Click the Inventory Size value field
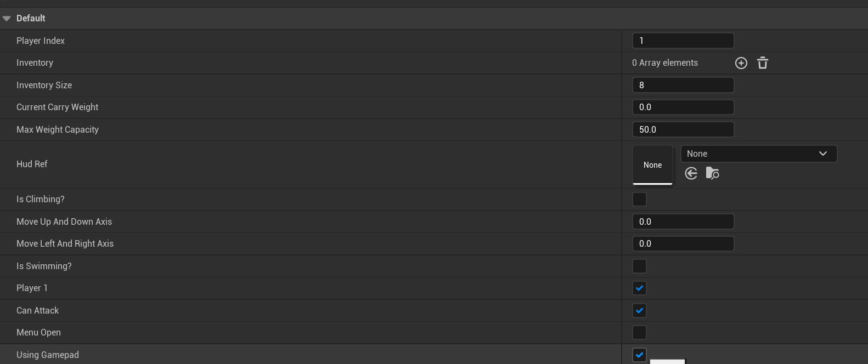 [x=683, y=85]
